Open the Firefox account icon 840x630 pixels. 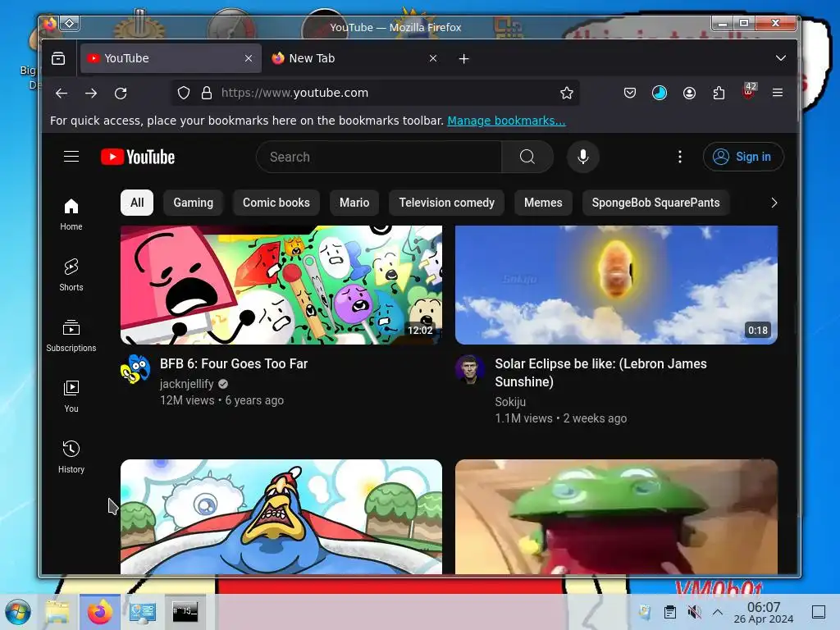[689, 94]
